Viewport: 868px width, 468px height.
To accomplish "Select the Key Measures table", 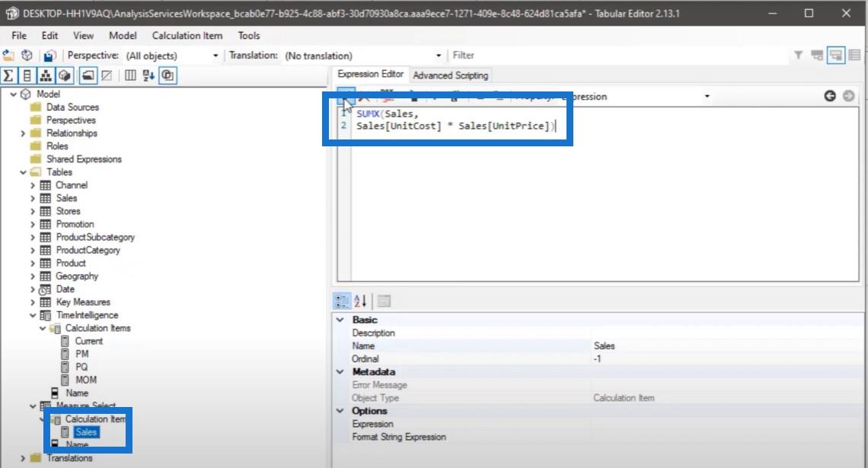I will [83, 302].
